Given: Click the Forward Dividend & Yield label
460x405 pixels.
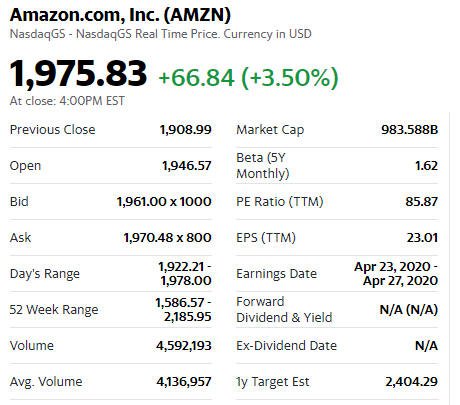Looking at the screenshot, I should tap(284, 310).
